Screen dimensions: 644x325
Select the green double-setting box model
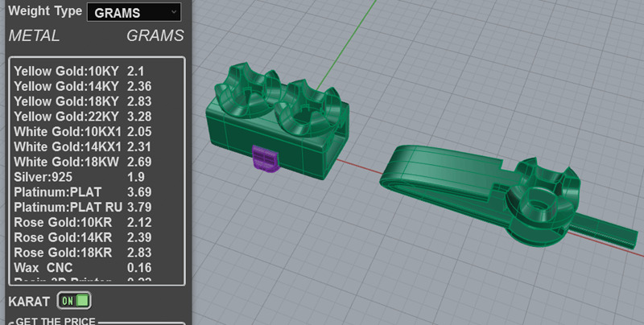click(x=279, y=121)
